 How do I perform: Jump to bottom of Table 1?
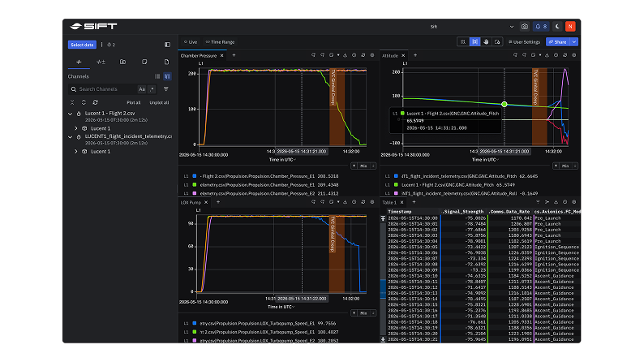(x=383, y=339)
